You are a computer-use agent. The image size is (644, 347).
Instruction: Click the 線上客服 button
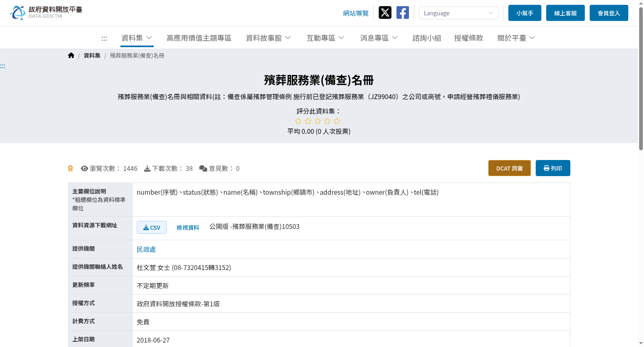coord(566,13)
